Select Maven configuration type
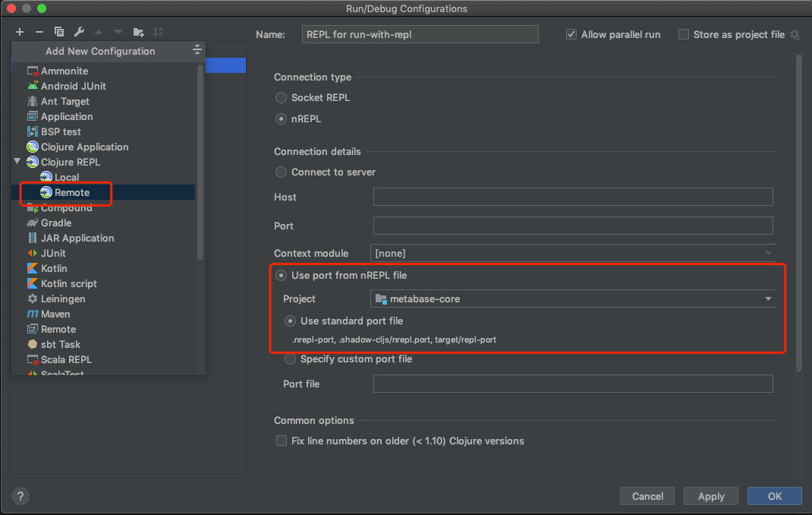Image resolution: width=812 pixels, height=515 pixels. pos(55,314)
